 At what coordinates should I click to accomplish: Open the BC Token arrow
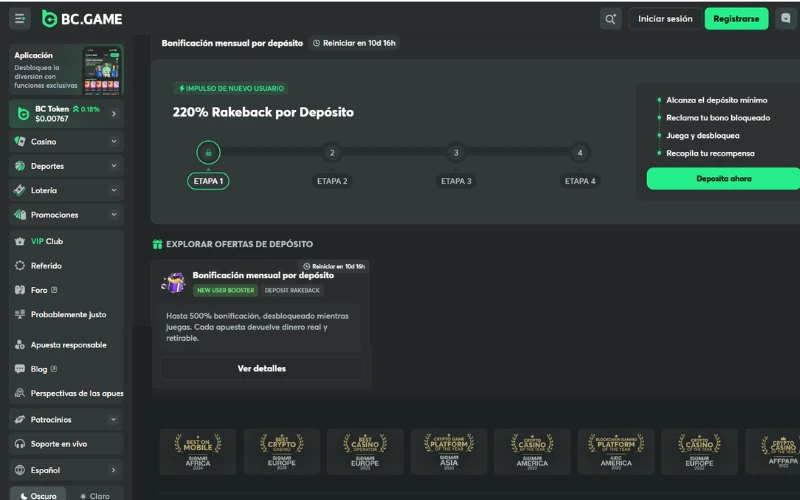pos(114,114)
